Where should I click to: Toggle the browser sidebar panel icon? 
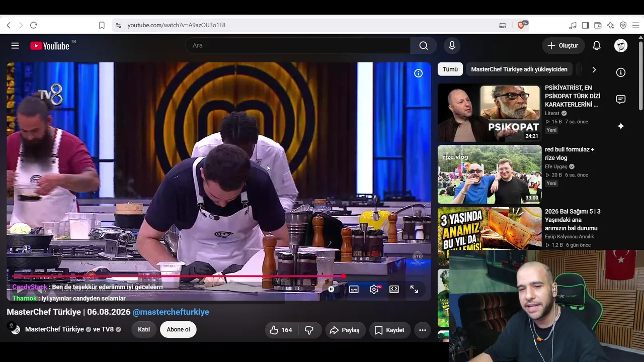[x=585, y=25]
